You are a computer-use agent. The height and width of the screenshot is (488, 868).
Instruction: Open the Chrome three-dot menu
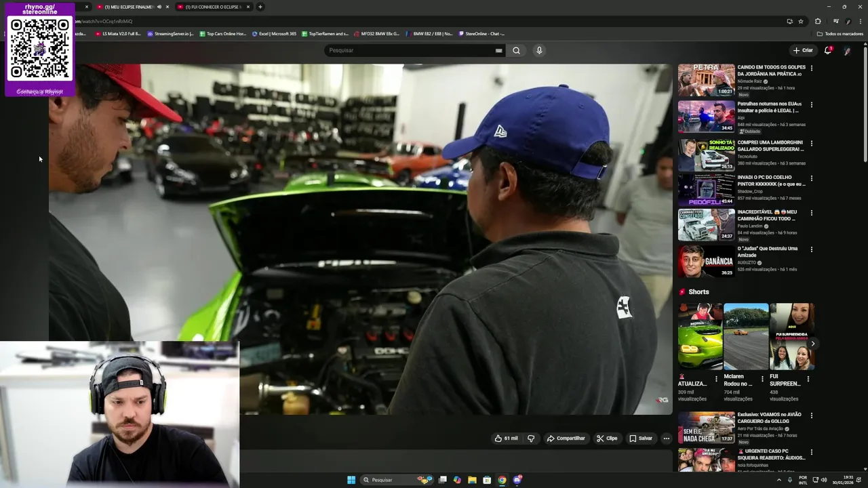click(x=861, y=21)
